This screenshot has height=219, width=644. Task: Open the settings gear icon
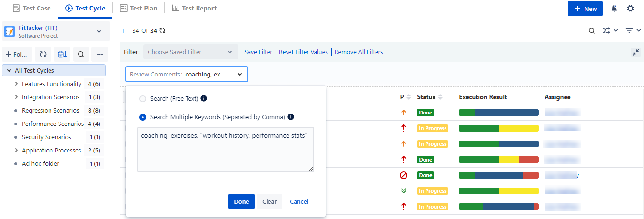(x=630, y=9)
